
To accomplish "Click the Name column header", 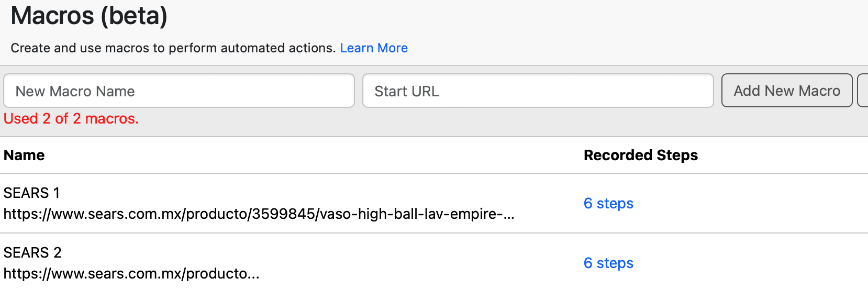I will coord(24,155).
